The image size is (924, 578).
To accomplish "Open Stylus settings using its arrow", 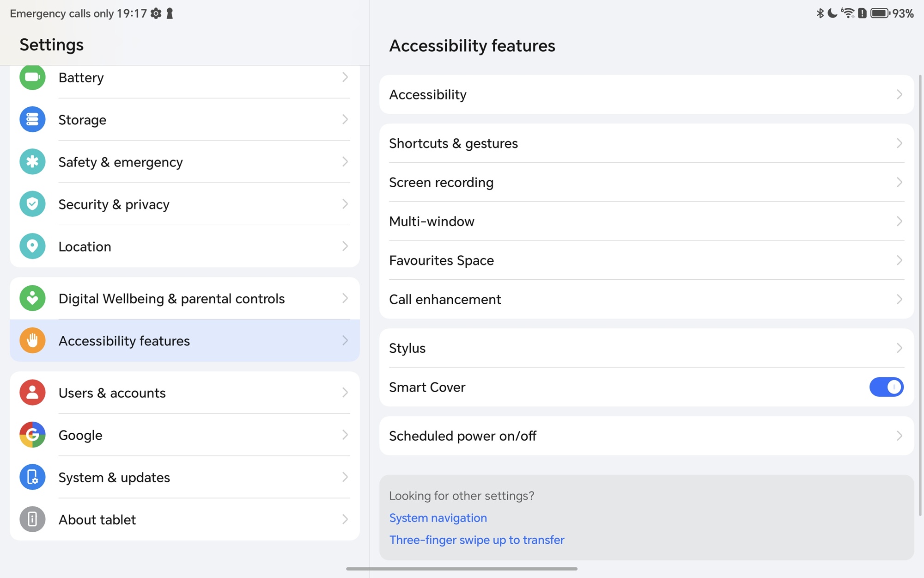I will (x=899, y=348).
